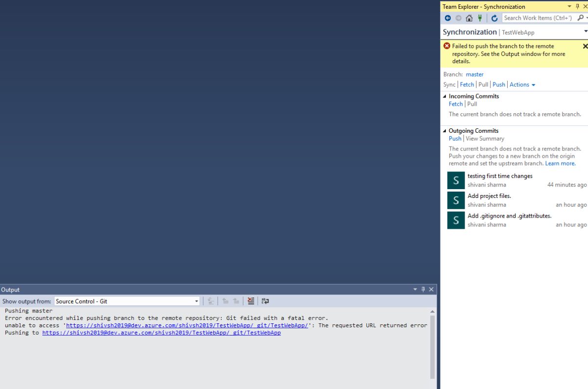This screenshot has height=389, width=588.
Task: Toggle auto-hide pin on Team Explorer
Action: tap(577, 6)
